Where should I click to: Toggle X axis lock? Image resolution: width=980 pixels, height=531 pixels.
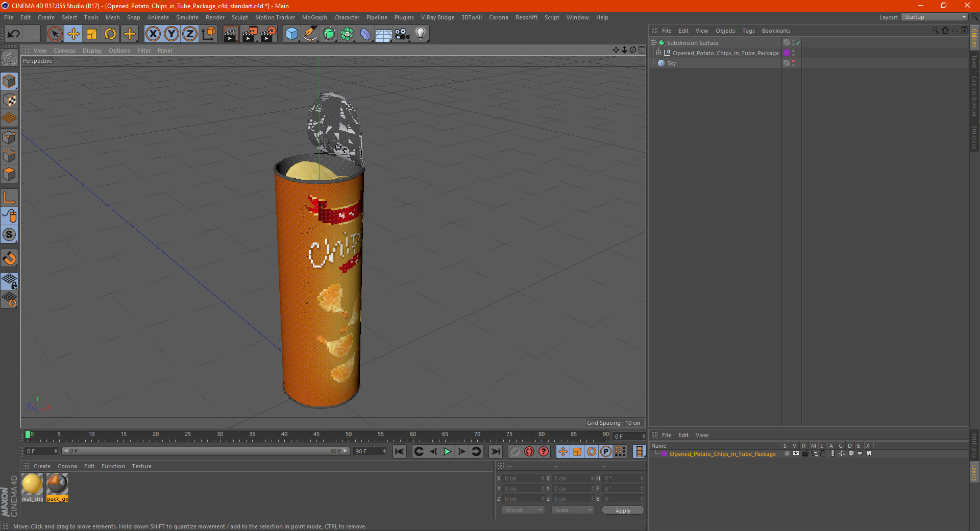click(x=153, y=34)
